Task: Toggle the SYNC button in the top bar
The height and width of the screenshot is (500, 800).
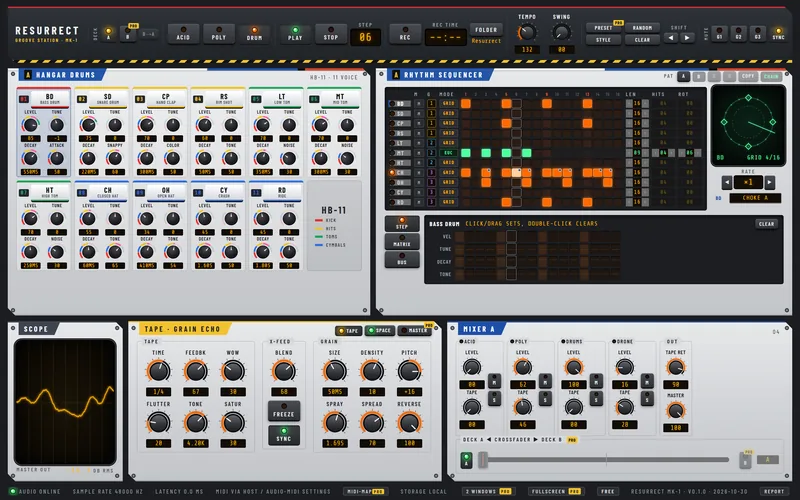Action: click(x=779, y=34)
